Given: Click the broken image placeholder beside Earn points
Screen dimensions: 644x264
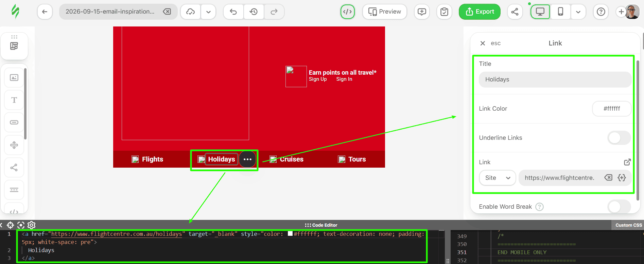Looking at the screenshot, I should point(296,76).
